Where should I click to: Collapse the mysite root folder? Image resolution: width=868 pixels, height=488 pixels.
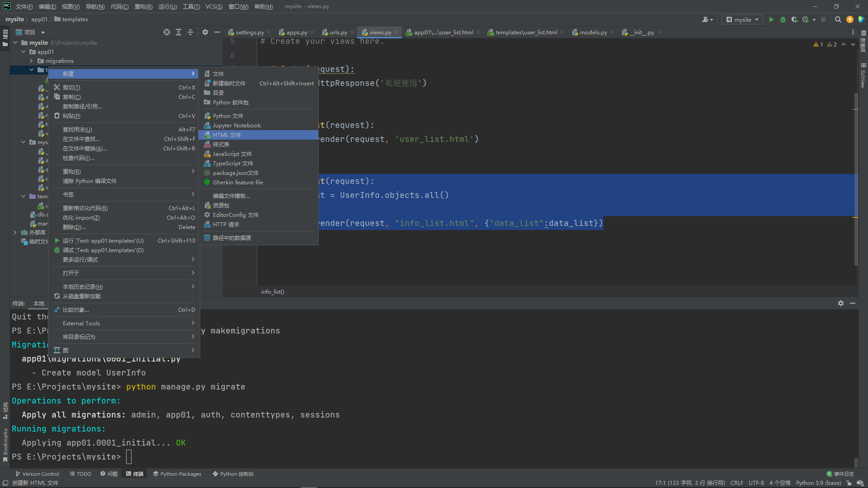point(15,42)
